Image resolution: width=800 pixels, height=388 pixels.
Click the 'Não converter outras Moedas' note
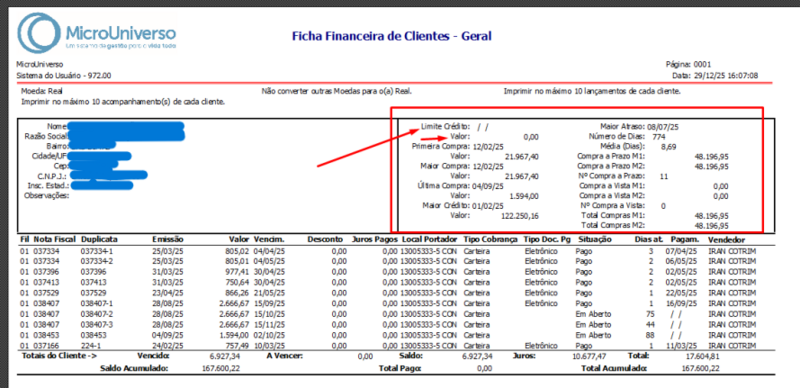pos(336,91)
